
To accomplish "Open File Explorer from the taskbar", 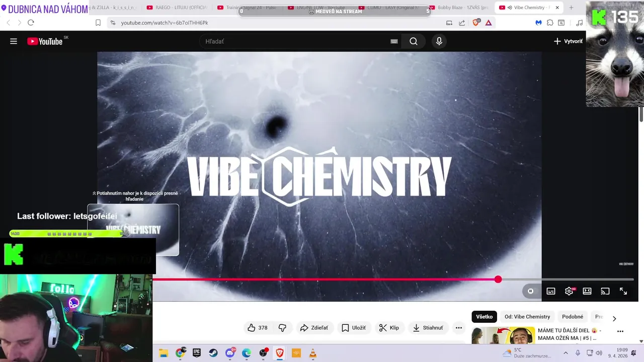I will click(164, 353).
